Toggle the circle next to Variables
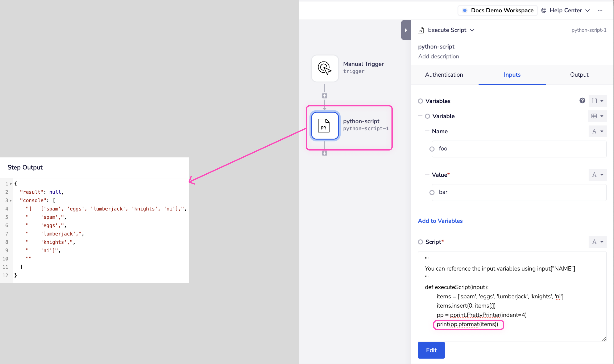614x364 pixels. coord(420,101)
